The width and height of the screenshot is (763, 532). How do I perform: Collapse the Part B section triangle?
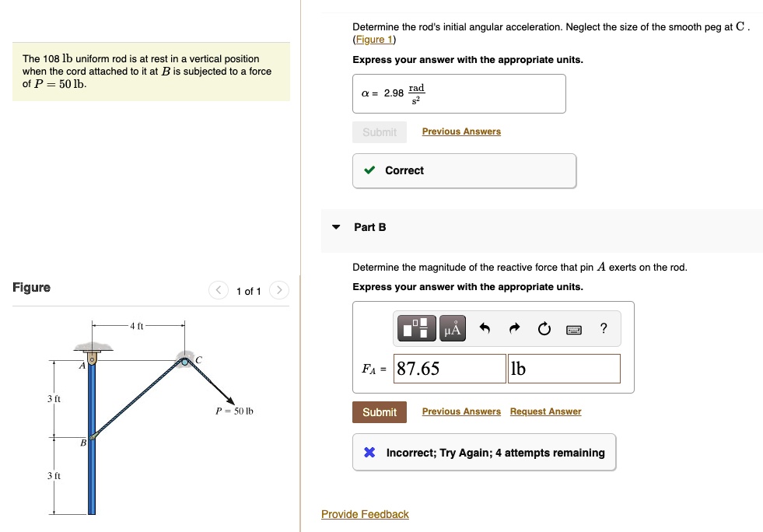click(336, 227)
